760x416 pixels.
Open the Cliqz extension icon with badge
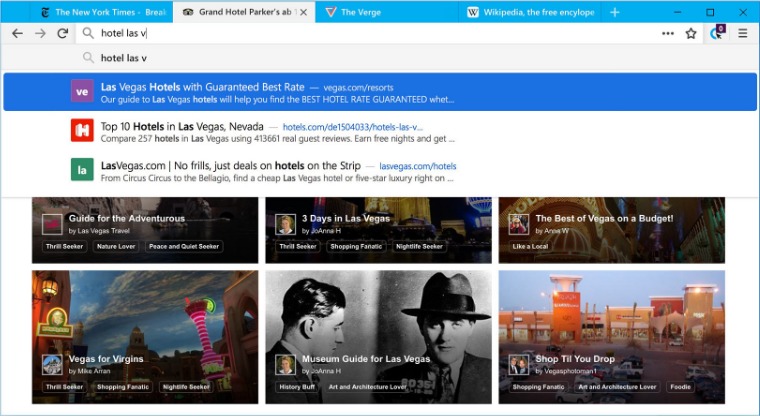point(717,32)
